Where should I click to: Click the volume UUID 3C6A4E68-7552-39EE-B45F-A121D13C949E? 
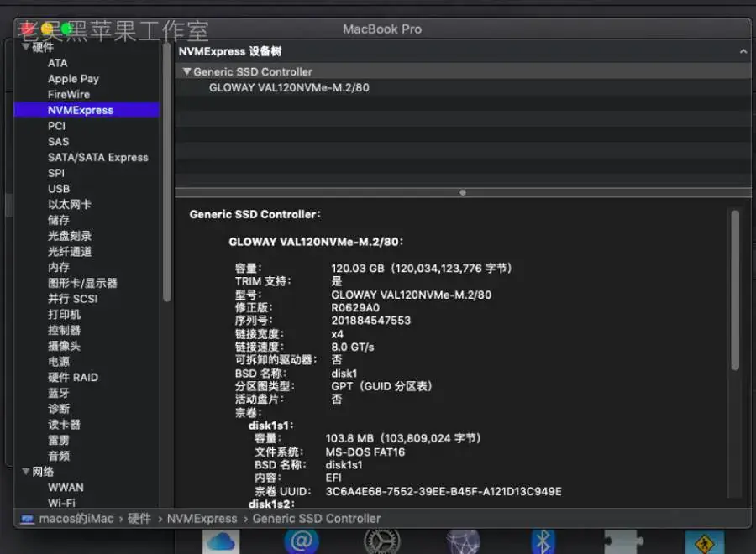tap(444, 491)
